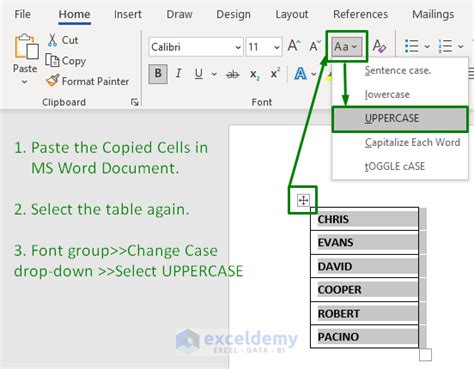This screenshot has height=369, width=474.
Task: Choose Sentence case. from the menu
Action: click(x=400, y=70)
